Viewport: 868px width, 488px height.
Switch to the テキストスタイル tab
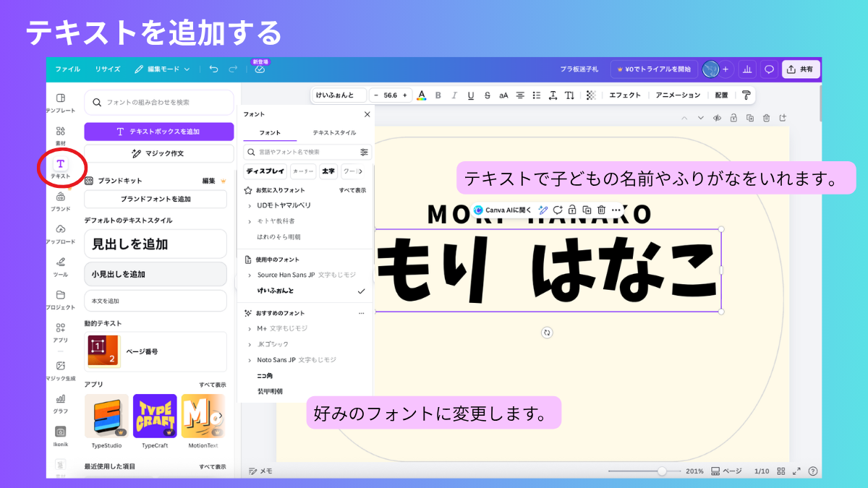(x=334, y=133)
